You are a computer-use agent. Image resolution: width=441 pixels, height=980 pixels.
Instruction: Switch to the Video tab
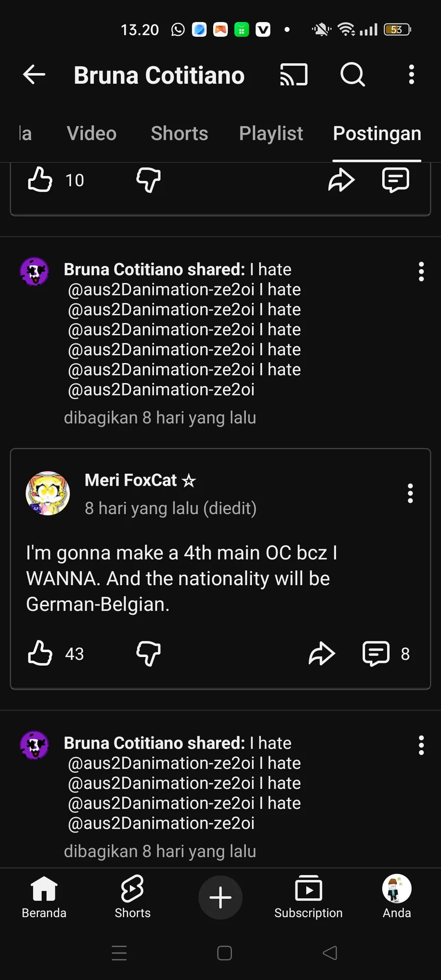pos(92,134)
